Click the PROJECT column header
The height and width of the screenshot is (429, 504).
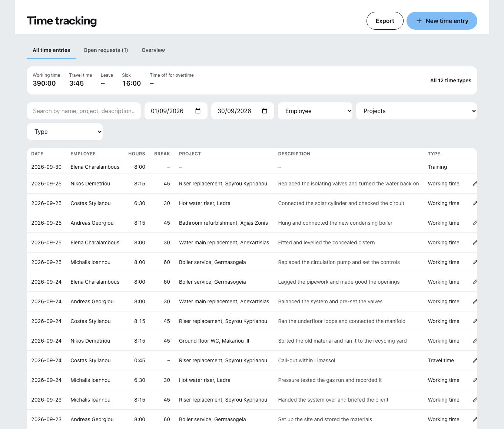pyautogui.click(x=190, y=154)
